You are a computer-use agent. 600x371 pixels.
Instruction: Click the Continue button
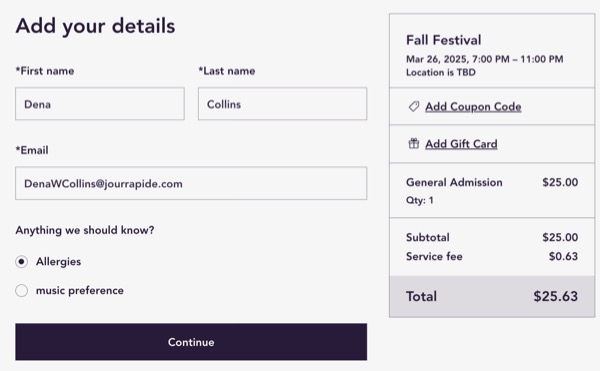point(191,342)
